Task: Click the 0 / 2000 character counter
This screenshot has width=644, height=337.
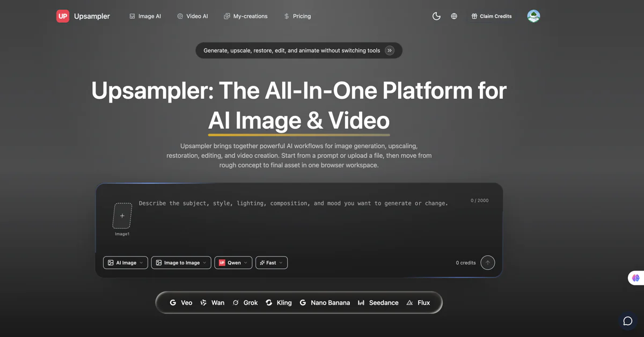Action: [x=480, y=201]
